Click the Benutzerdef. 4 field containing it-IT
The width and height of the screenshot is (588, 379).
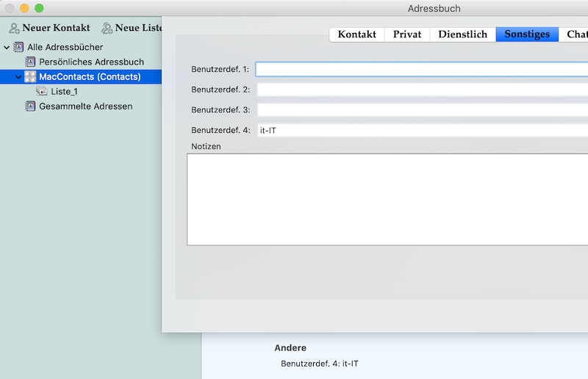click(x=422, y=130)
